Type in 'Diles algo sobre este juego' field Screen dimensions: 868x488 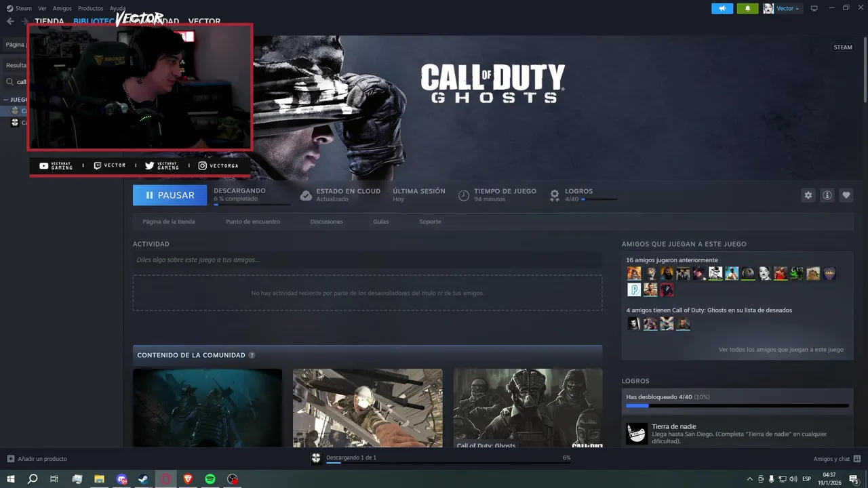(x=368, y=260)
